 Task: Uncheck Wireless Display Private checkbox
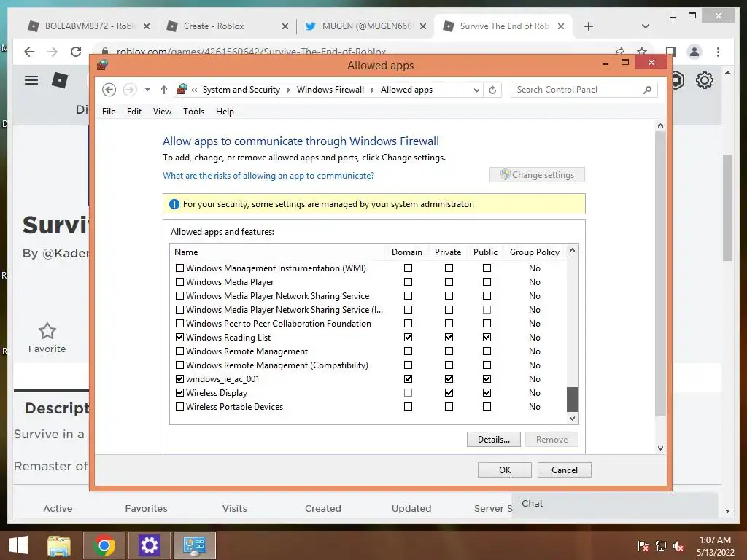tap(449, 393)
